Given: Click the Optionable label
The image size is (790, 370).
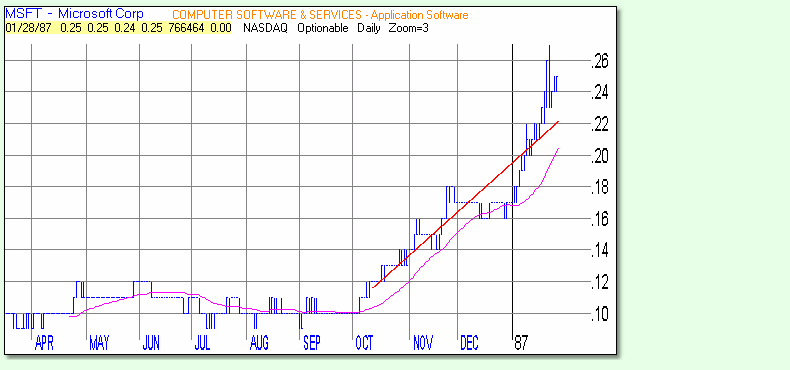Looking at the screenshot, I should coord(323,28).
